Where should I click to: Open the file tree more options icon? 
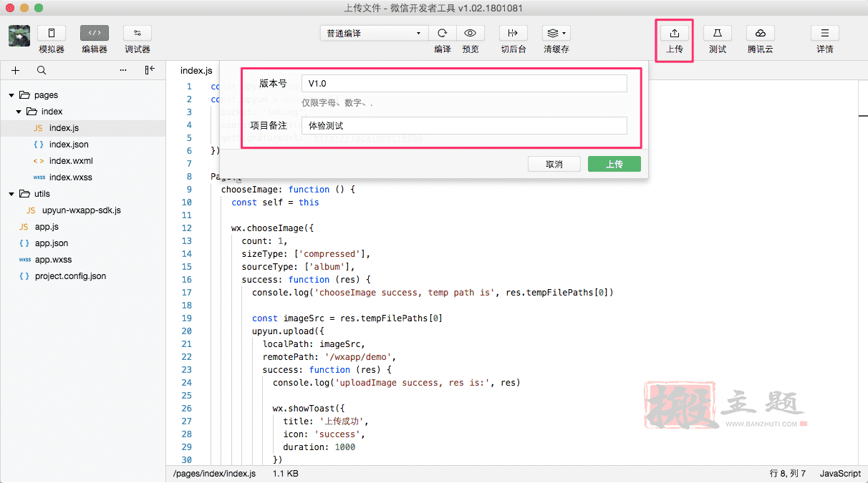pos(123,70)
